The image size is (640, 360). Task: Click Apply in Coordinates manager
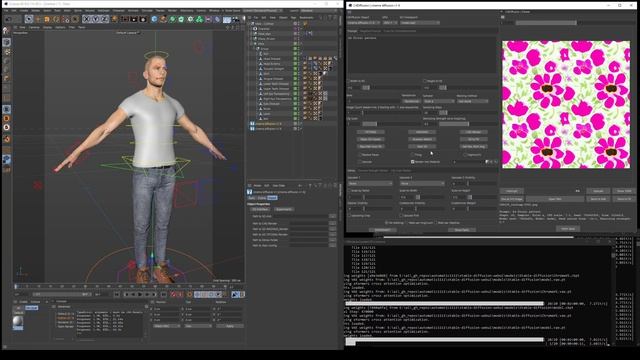click(x=230, y=326)
